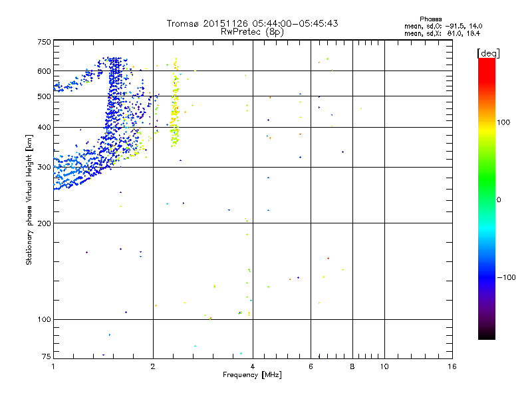Click the plot title Tromsø 20151126 05:44:00-05:45:43
Screen dimensions: 532x399
(x=252, y=23)
